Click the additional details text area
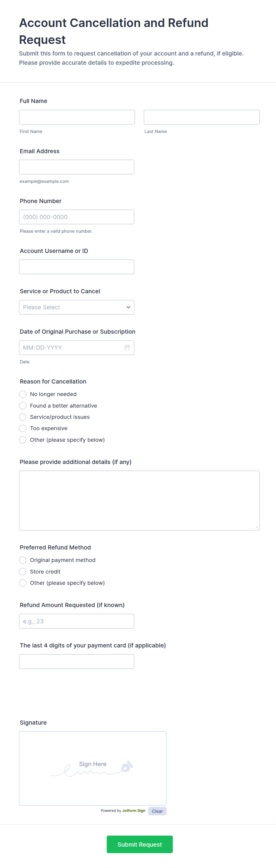Screen dimensions: 276x868 [x=139, y=500]
